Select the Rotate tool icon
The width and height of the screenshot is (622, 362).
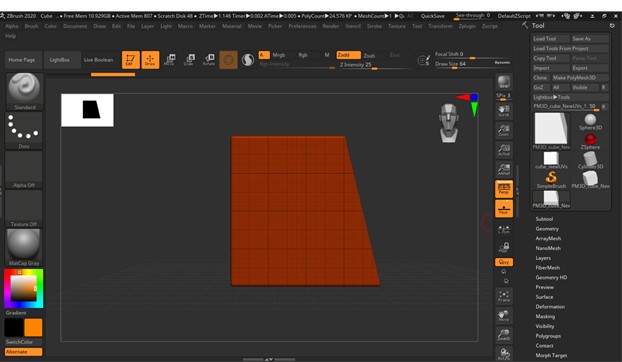209,60
